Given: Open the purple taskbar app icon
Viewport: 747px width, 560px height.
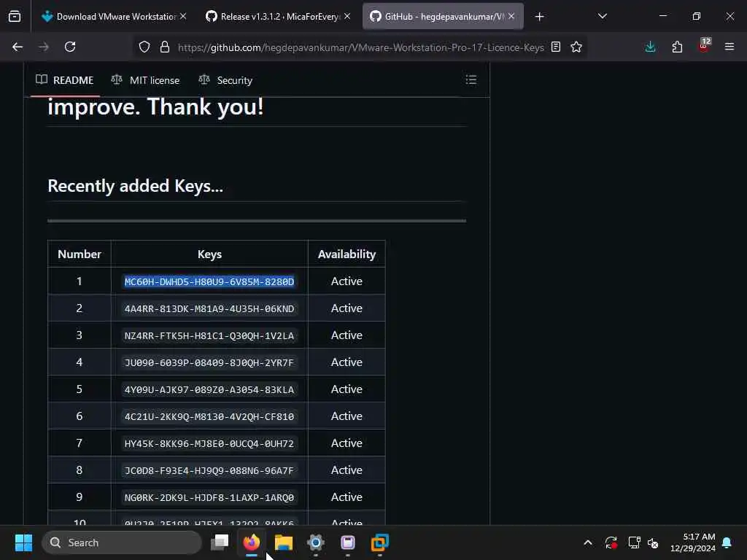Looking at the screenshot, I should tap(348, 542).
